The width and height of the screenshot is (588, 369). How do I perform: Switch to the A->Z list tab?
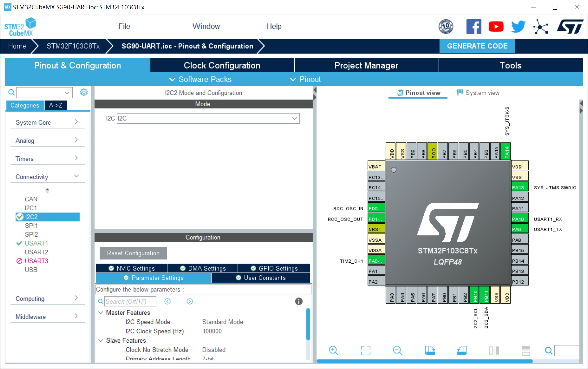56,105
